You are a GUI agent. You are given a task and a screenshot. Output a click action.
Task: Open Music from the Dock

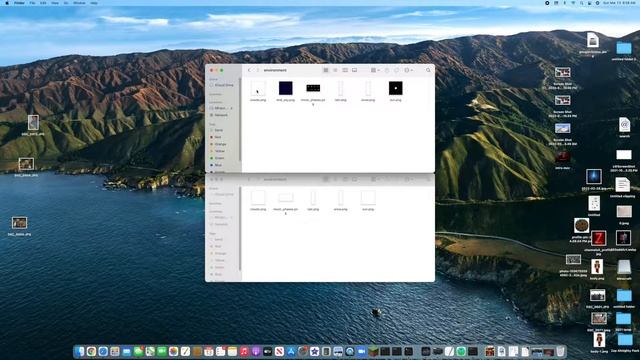(244, 351)
